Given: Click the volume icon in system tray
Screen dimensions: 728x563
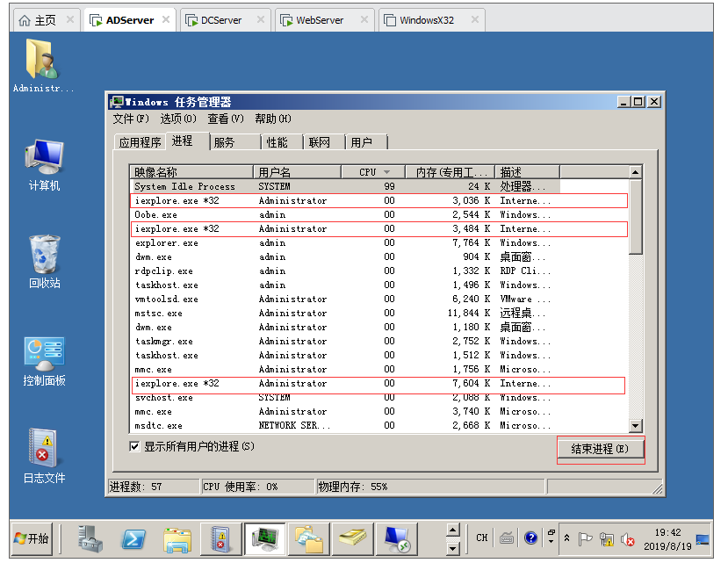Looking at the screenshot, I should coord(627,538).
